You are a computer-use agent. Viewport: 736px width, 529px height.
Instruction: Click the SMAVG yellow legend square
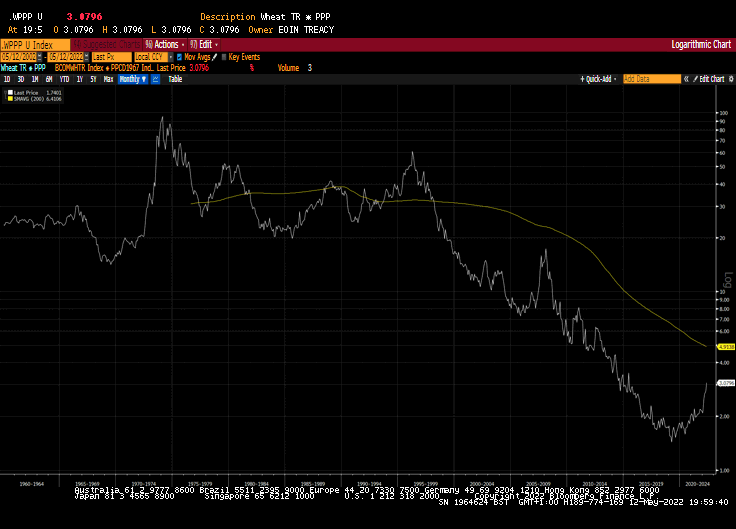pos(10,99)
